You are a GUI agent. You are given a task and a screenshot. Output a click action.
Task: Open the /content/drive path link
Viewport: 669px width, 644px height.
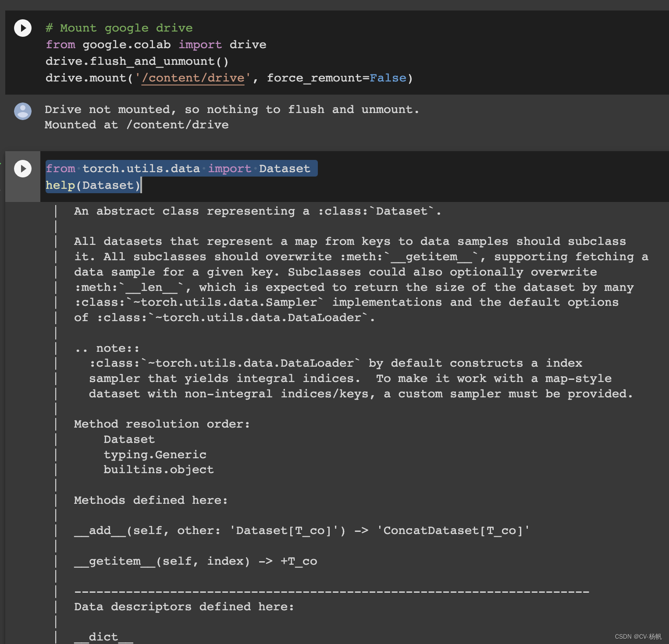(192, 78)
